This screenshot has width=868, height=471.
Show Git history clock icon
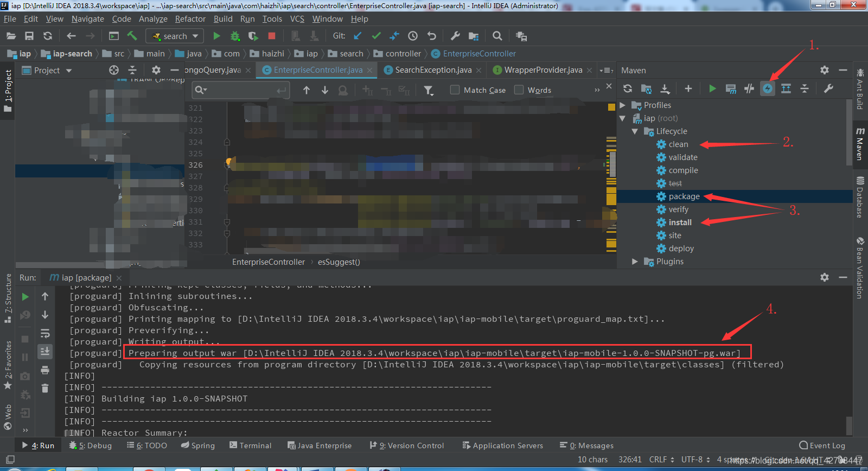pos(413,36)
